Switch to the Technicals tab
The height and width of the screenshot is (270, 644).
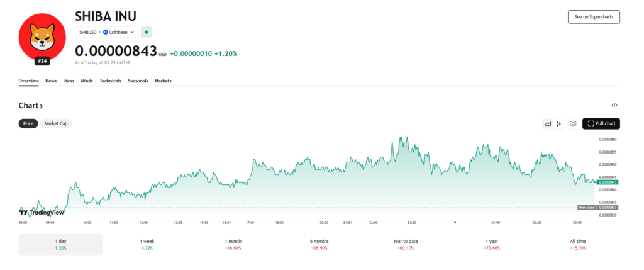click(110, 81)
